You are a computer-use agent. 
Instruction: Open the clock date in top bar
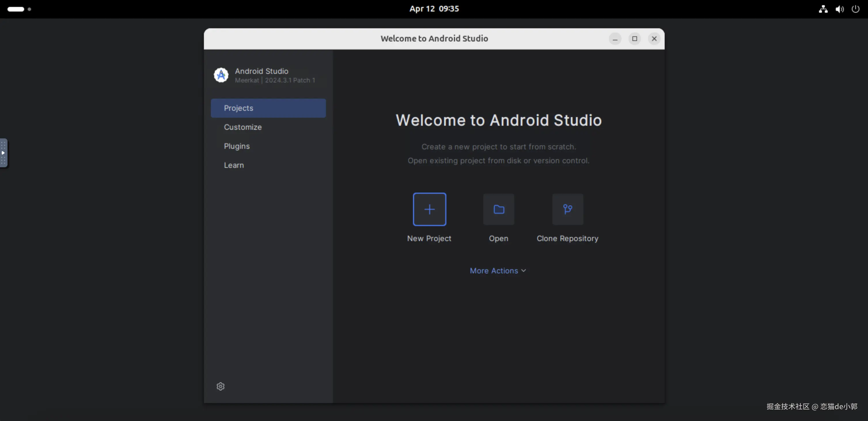[434, 9]
